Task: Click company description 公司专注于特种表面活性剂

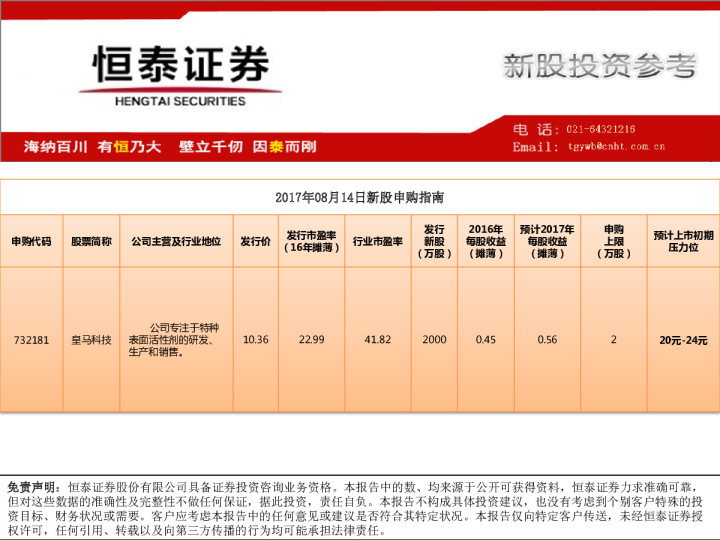Action: [x=174, y=340]
